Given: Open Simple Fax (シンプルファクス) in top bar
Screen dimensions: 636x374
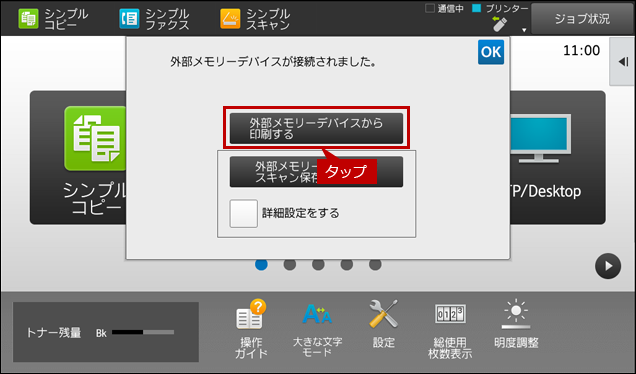Looking at the screenshot, I should coord(154,19).
